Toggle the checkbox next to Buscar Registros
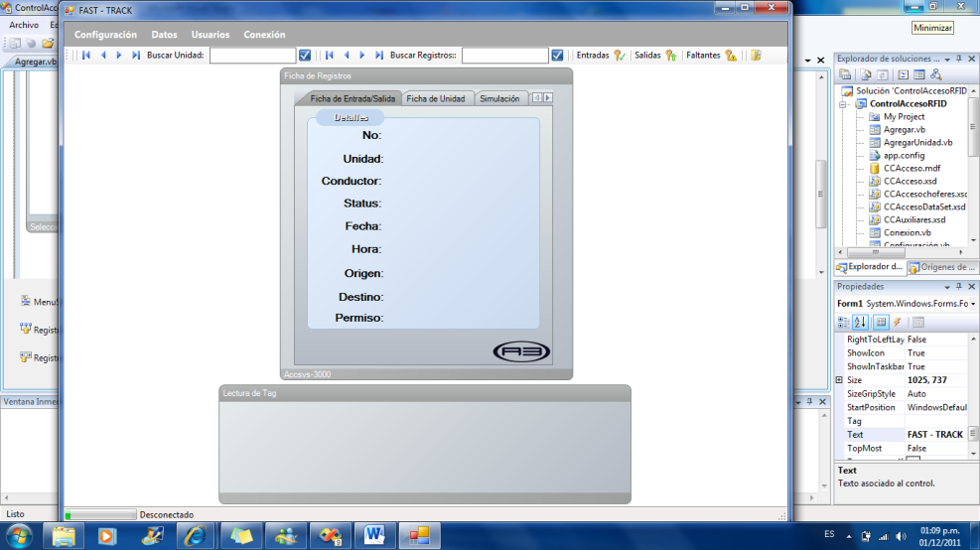Image resolution: width=980 pixels, height=550 pixels. (557, 56)
